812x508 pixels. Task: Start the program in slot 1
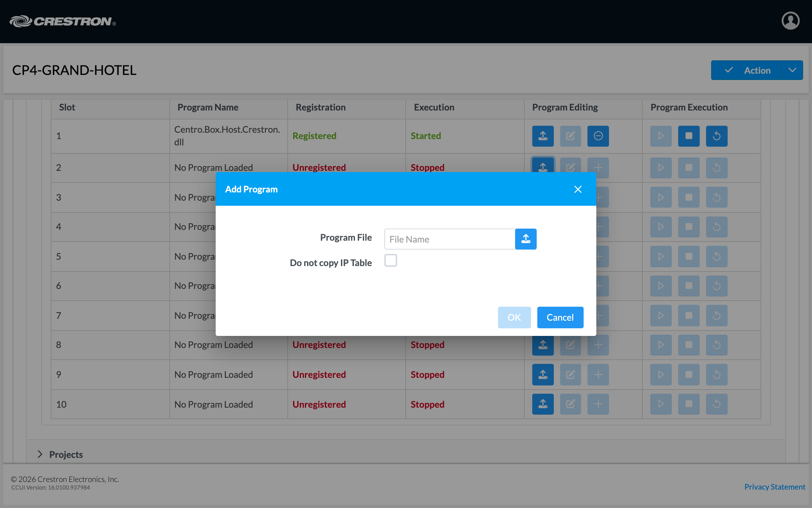tap(661, 136)
